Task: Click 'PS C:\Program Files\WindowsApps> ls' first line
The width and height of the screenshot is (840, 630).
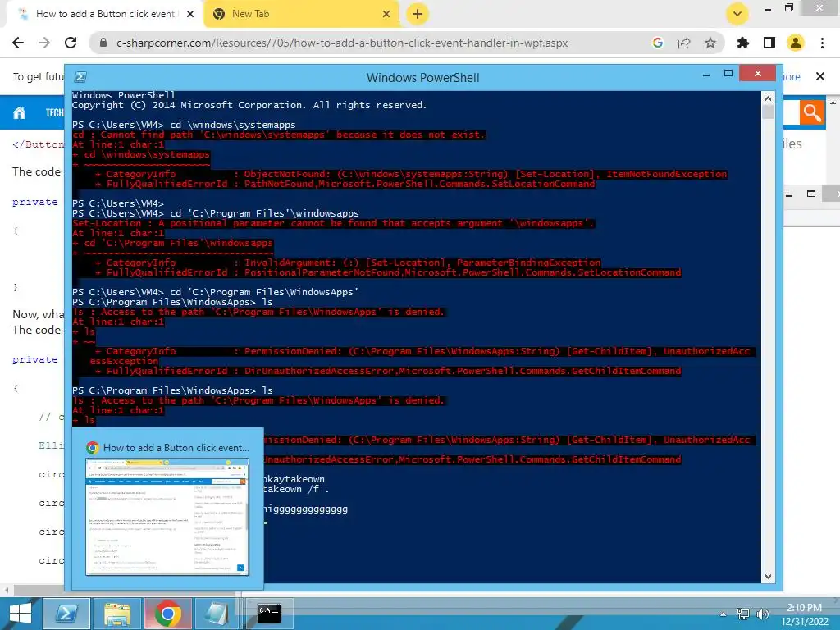Action: tap(172, 302)
